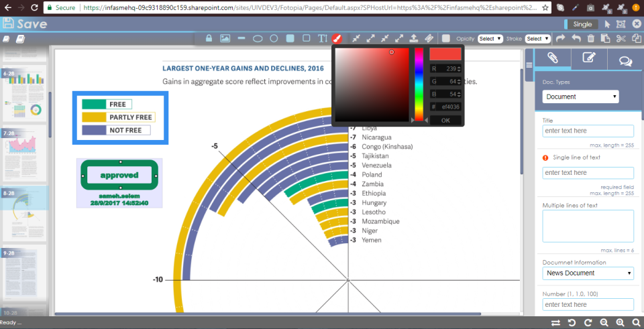The height and width of the screenshot is (329, 644).
Task: Click the paste clipboard icon
Action: point(605,39)
